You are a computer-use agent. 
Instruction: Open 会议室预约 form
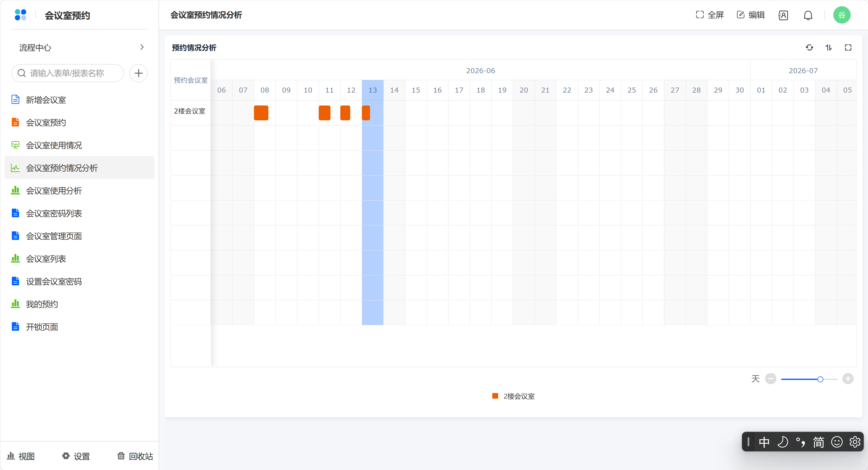point(80,122)
